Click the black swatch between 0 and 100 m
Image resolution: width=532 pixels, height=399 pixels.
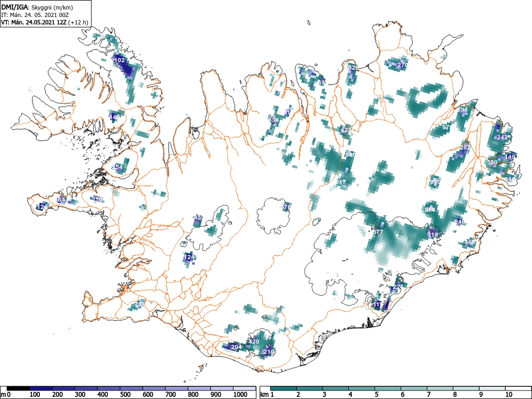(x=18, y=388)
